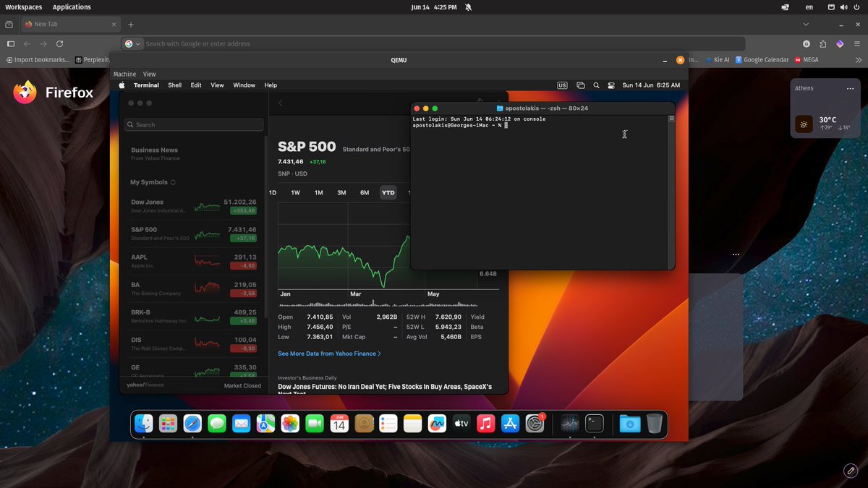Click the Stocks search field
Viewport: 868px width, 488px height.
[194, 124]
